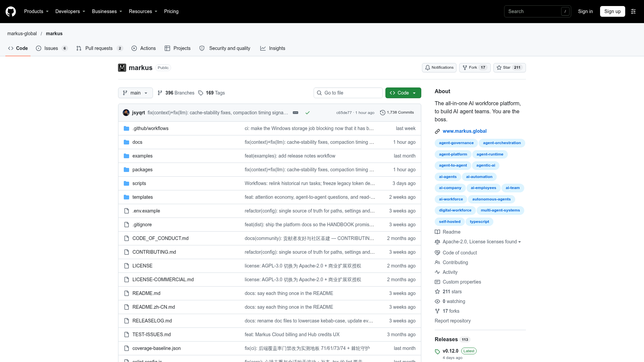Open the Developers menu dropdown
This screenshot has height=362, width=644.
coord(70,11)
